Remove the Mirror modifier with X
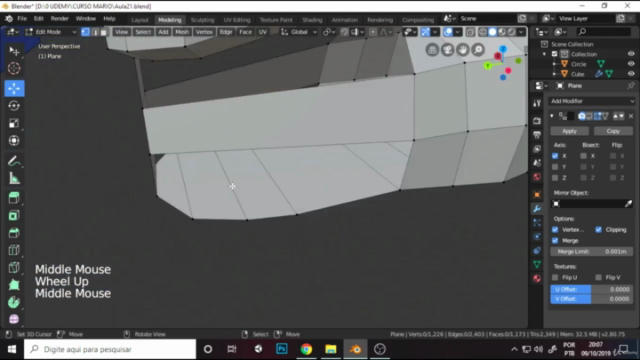640x360 pixels. pos(631,116)
